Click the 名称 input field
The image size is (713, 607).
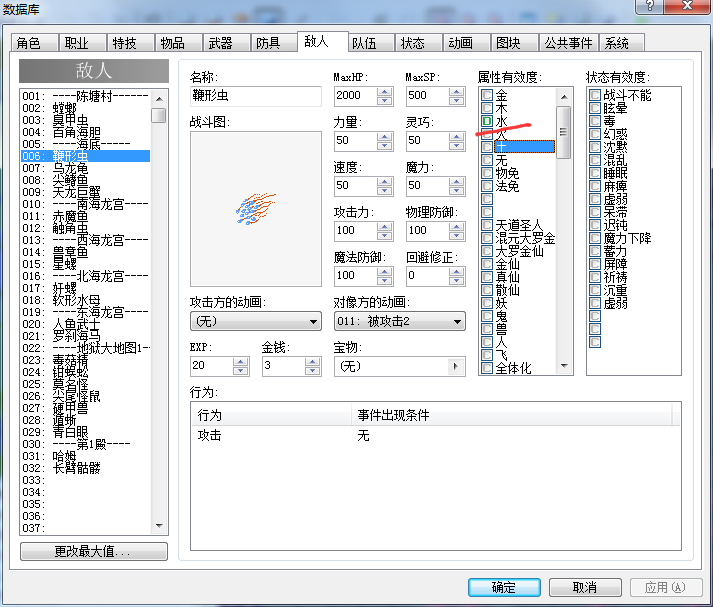click(x=256, y=96)
